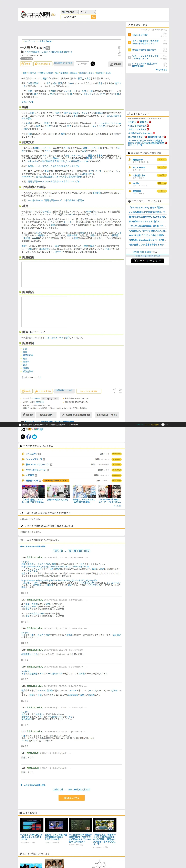Open the promoted article シュシュブリーズ
Viewport: 186px width, 868px height.
point(34,459)
